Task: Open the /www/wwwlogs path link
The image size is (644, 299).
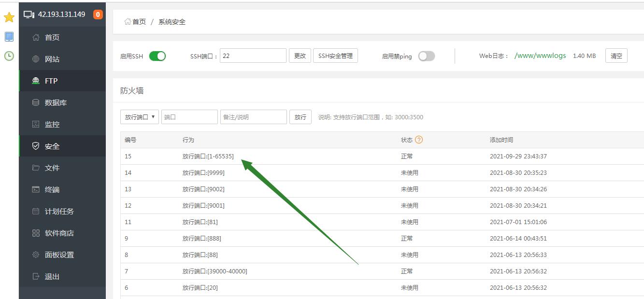Action: click(540, 56)
